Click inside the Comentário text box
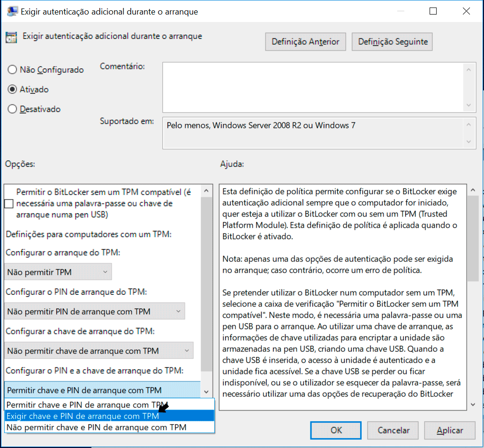The image size is (484, 448). (312, 87)
